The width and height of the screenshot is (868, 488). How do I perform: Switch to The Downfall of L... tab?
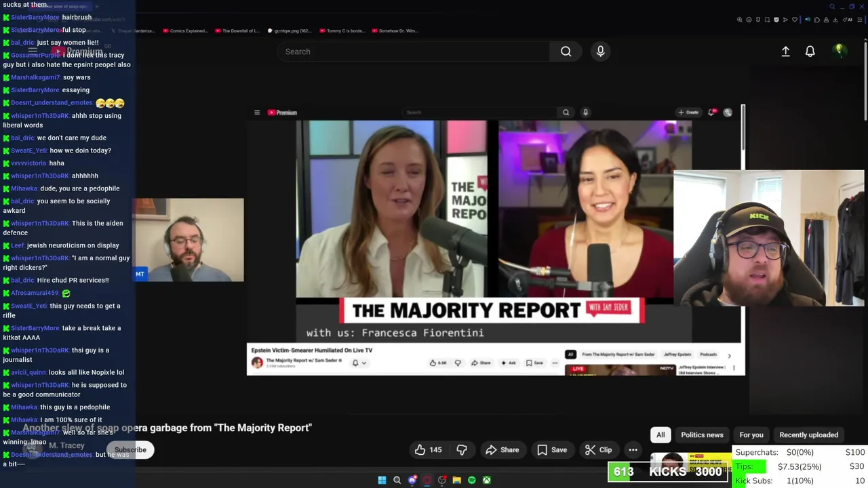tap(237, 30)
